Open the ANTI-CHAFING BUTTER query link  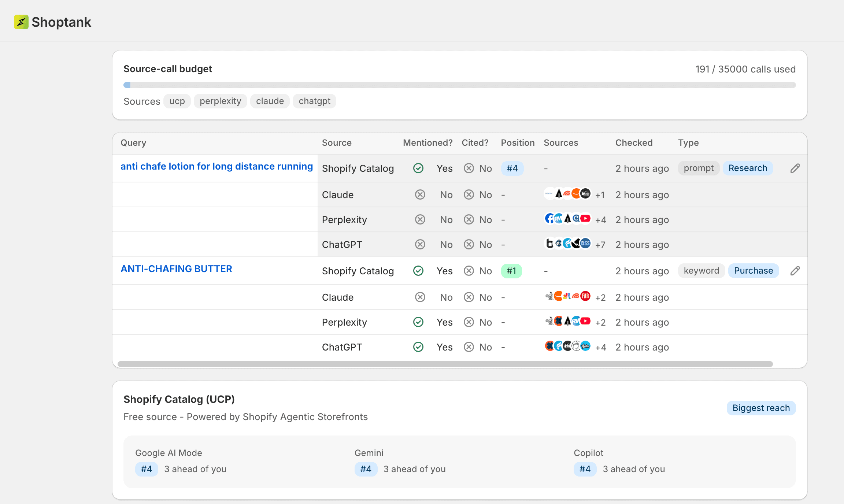(x=176, y=269)
